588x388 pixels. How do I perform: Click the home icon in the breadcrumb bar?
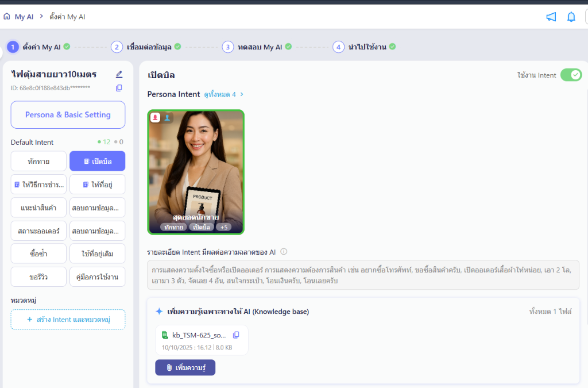[x=7, y=17]
